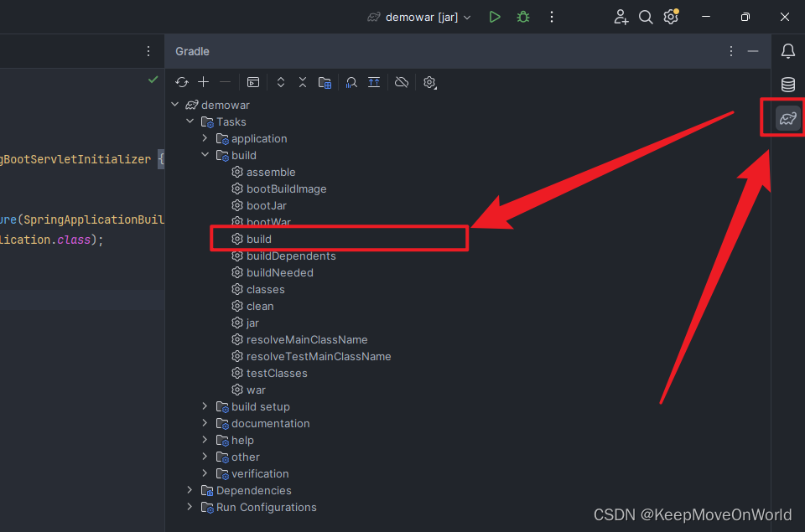
Task: Open Search Everywhere
Action: point(646,16)
